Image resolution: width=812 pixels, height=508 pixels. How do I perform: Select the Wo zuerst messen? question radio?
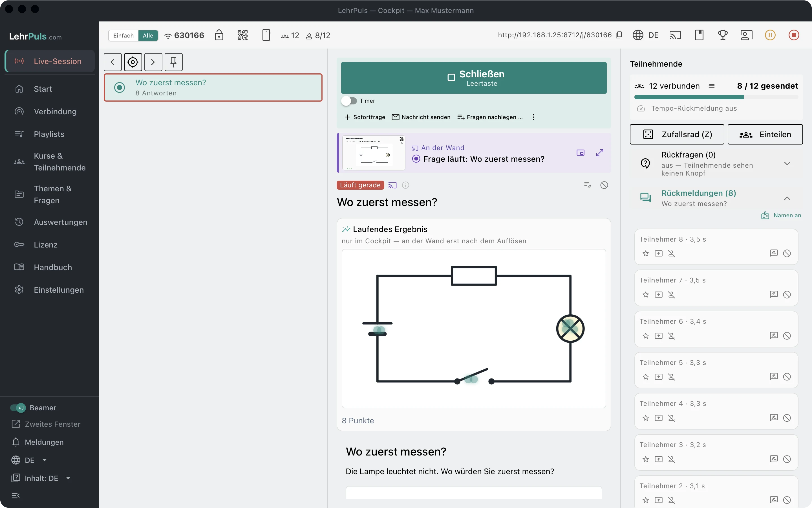(x=120, y=87)
